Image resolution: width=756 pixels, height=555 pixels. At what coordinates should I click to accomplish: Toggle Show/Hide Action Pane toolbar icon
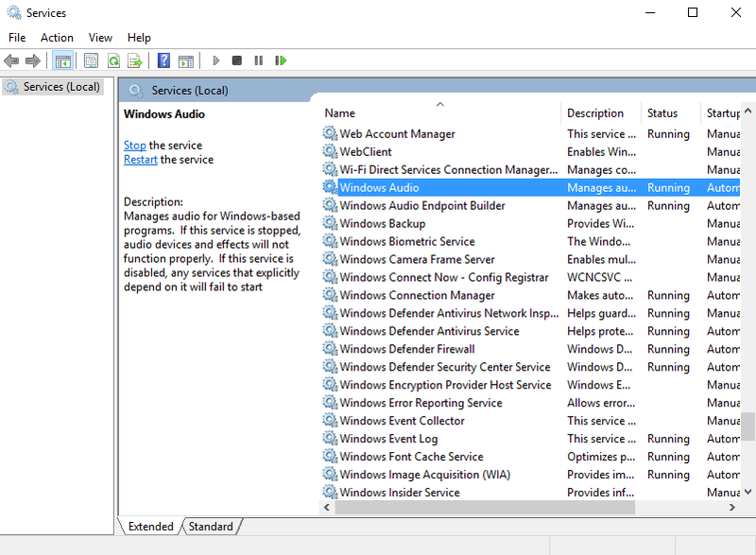[185, 61]
